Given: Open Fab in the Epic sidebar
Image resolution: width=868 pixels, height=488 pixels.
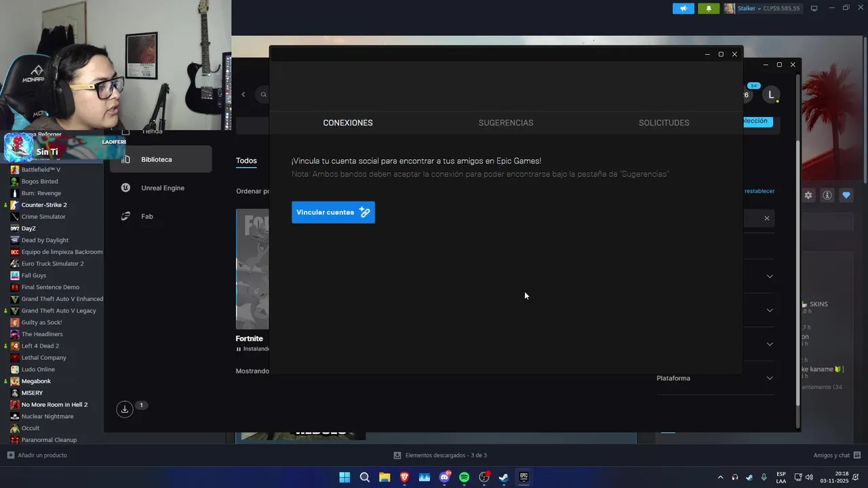Looking at the screenshot, I should [161, 216].
